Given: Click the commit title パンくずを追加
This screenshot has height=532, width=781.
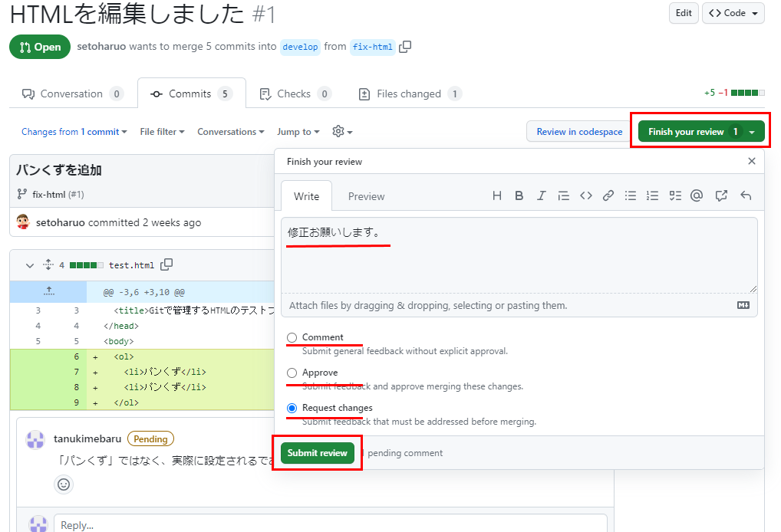Looking at the screenshot, I should tap(59, 169).
